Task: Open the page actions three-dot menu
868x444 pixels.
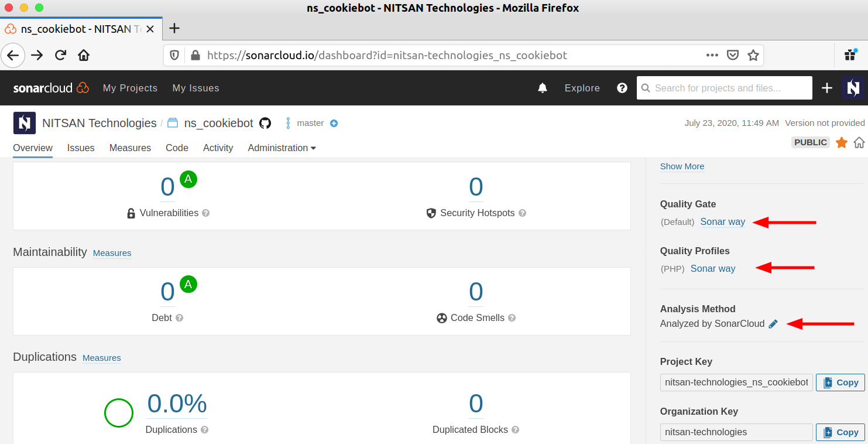Action: [x=712, y=55]
